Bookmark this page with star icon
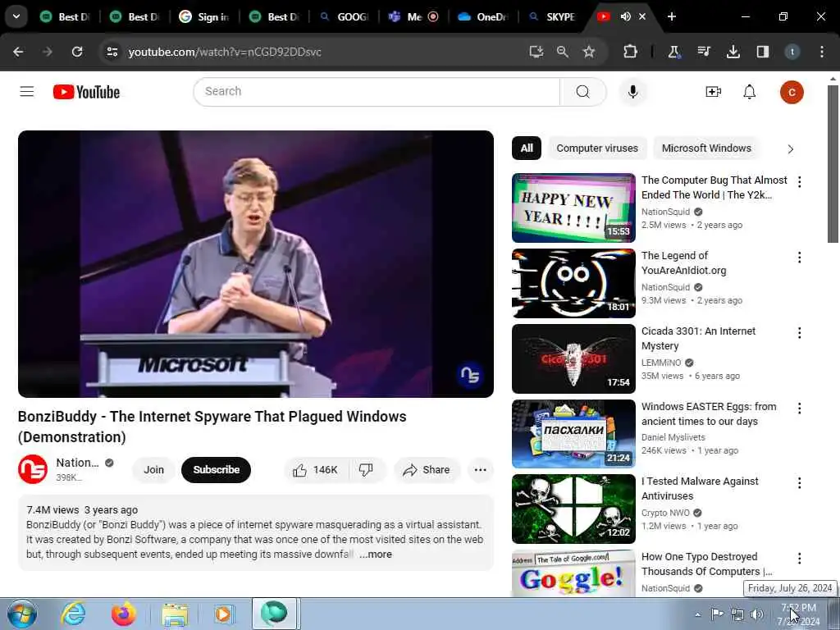Screen dimensions: 840x630 click(589, 52)
